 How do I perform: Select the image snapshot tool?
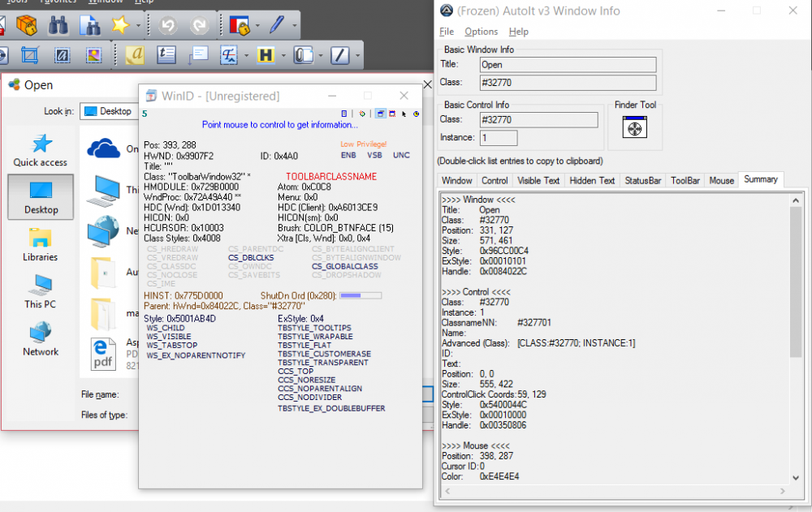coord(93,55)
